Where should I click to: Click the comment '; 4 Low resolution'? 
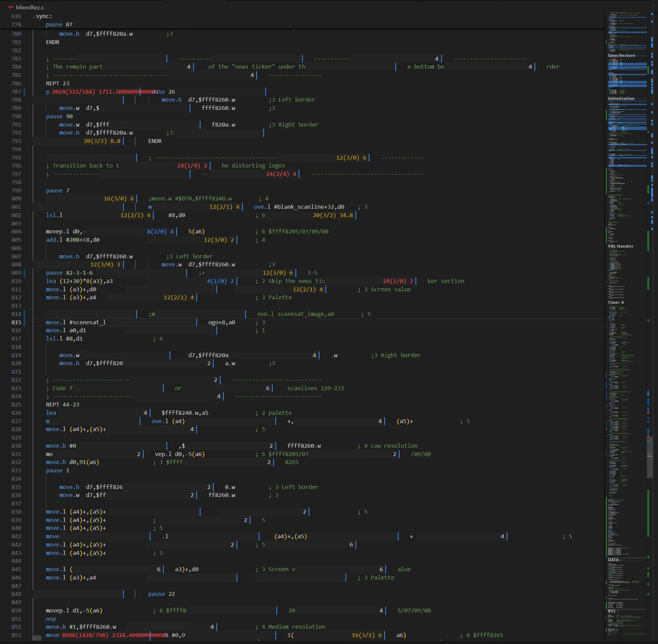point(388,446)
